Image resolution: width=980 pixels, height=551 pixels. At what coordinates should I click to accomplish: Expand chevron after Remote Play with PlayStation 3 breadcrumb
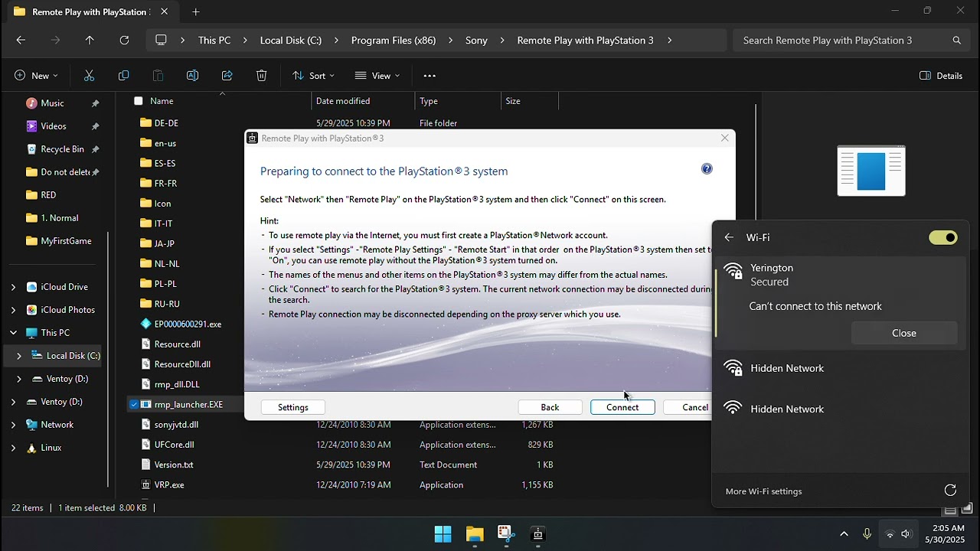tap(669, 40)
